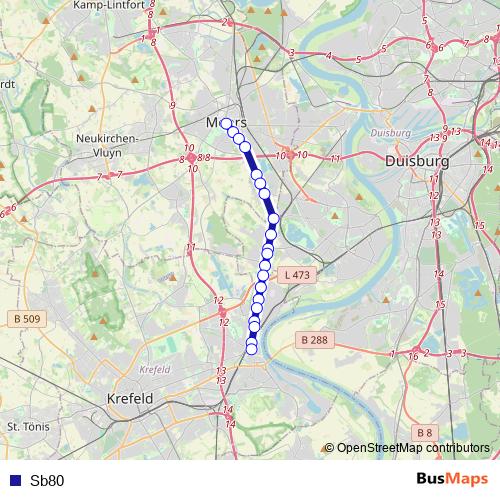Click the italic Duisburg district label near the river
Image resolution: width=500 pixels, height=500 pixels.
coord(391,133)
